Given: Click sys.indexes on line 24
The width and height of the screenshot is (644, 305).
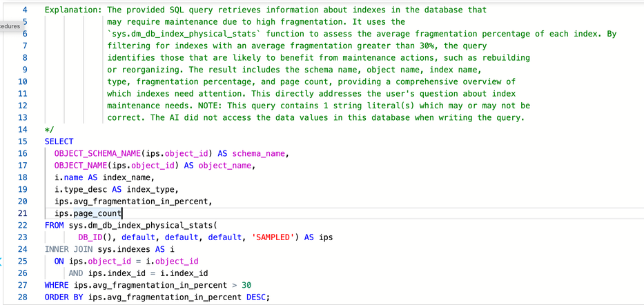Looking at the screenshot, I should [124, 249].
